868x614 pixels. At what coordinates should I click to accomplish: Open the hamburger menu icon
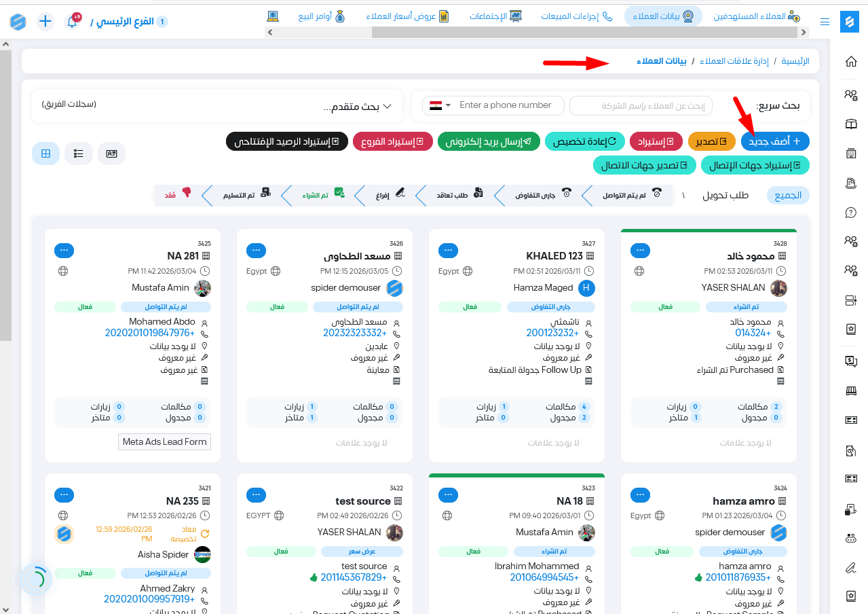click(825, 22)
